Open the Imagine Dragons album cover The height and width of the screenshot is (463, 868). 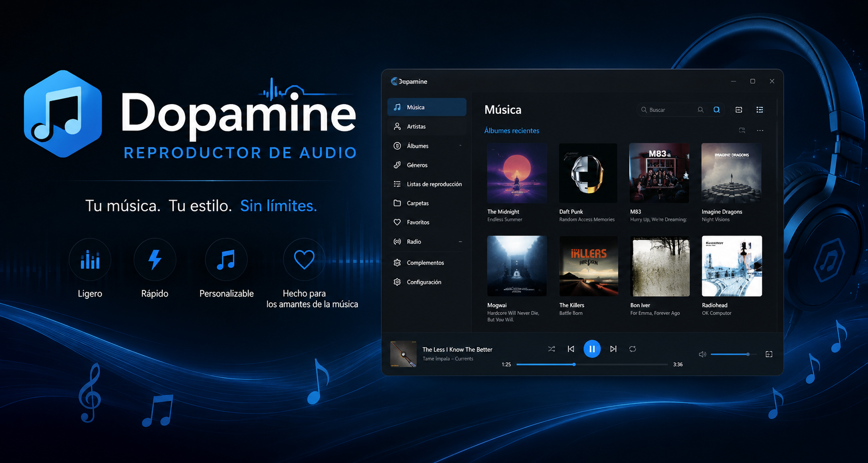tap(732, 173)
